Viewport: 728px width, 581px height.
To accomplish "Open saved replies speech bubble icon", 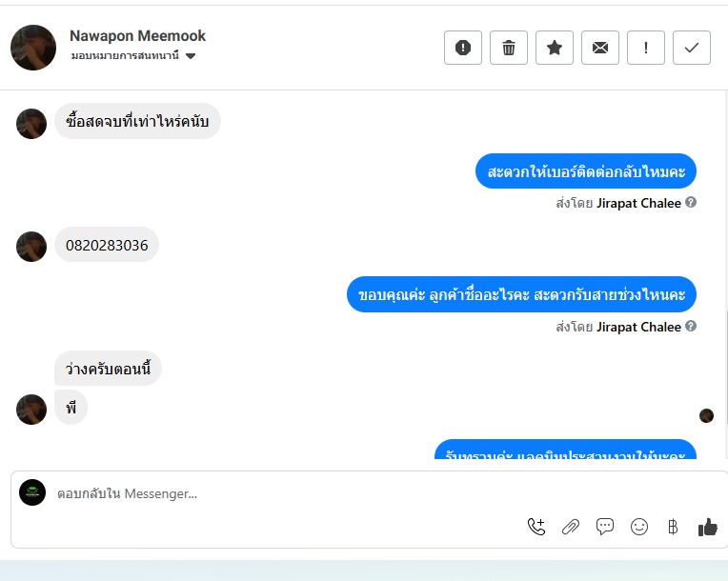I will click(x=604, y=527).
